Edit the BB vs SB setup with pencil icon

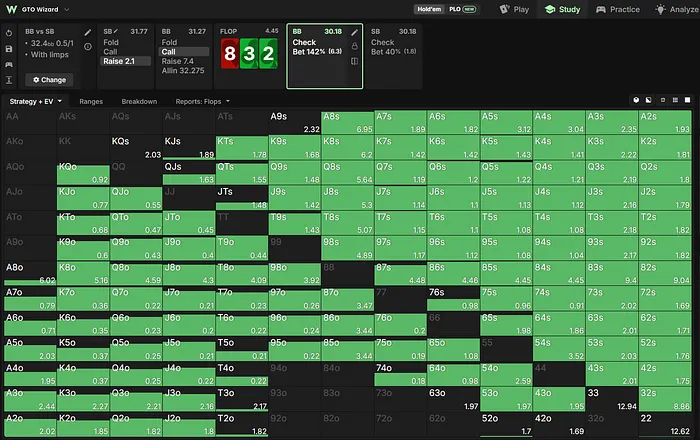pos(88,32)
